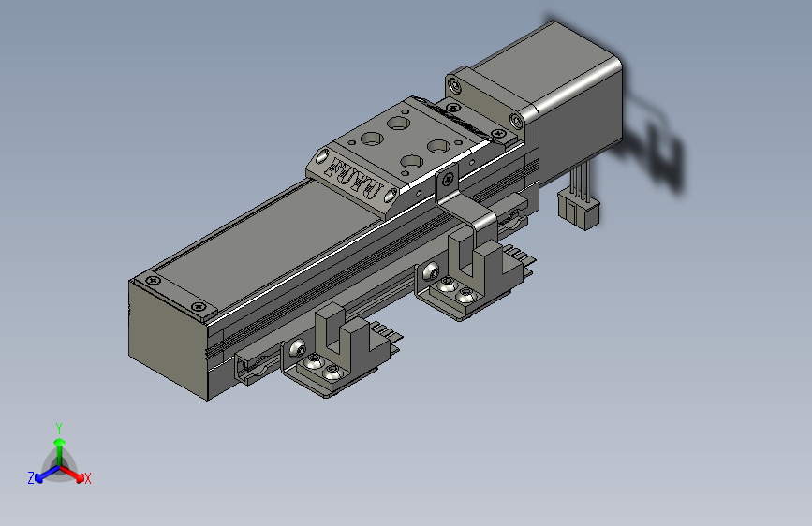Select the front end cap of the rail
Screen dimensions: 812x526
pos(168,339)
